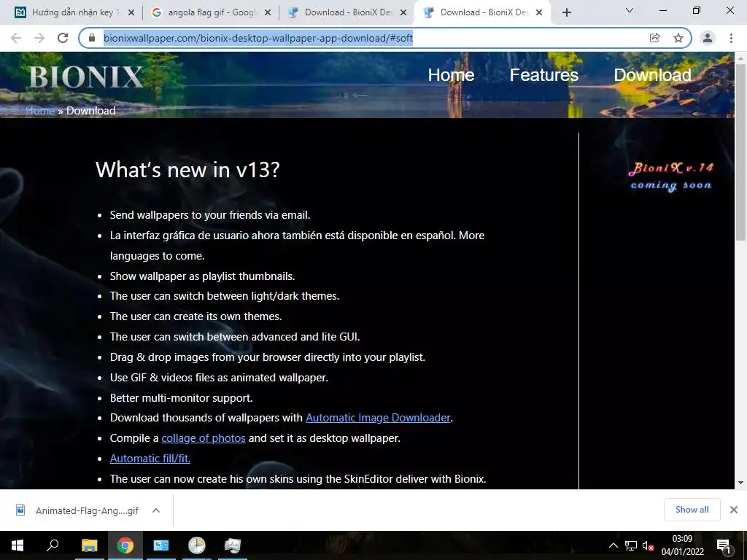Open the Download navigation menu item
The image size is (747, 560).
tap(653, 75)
